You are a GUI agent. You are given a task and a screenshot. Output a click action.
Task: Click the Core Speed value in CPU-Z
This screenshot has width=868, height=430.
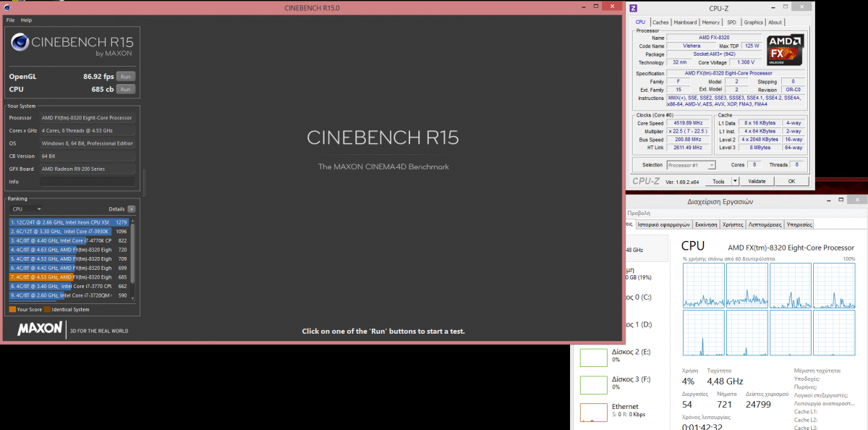point(687,123)
